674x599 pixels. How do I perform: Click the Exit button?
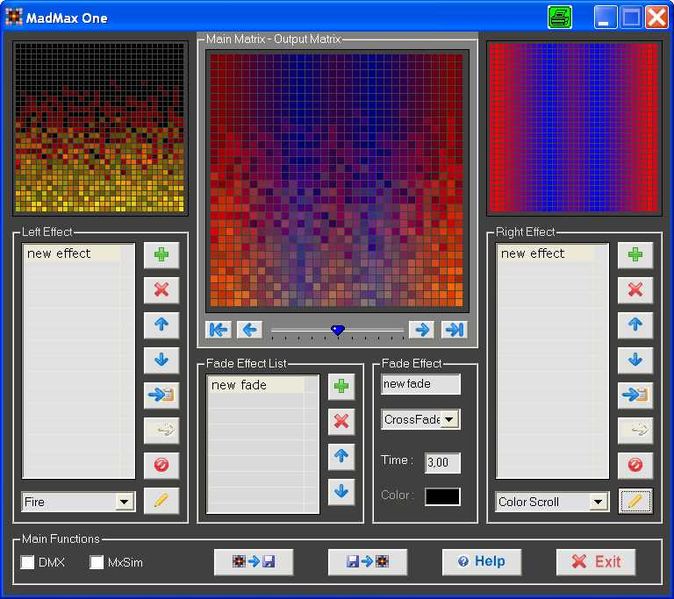pos(596,562)
